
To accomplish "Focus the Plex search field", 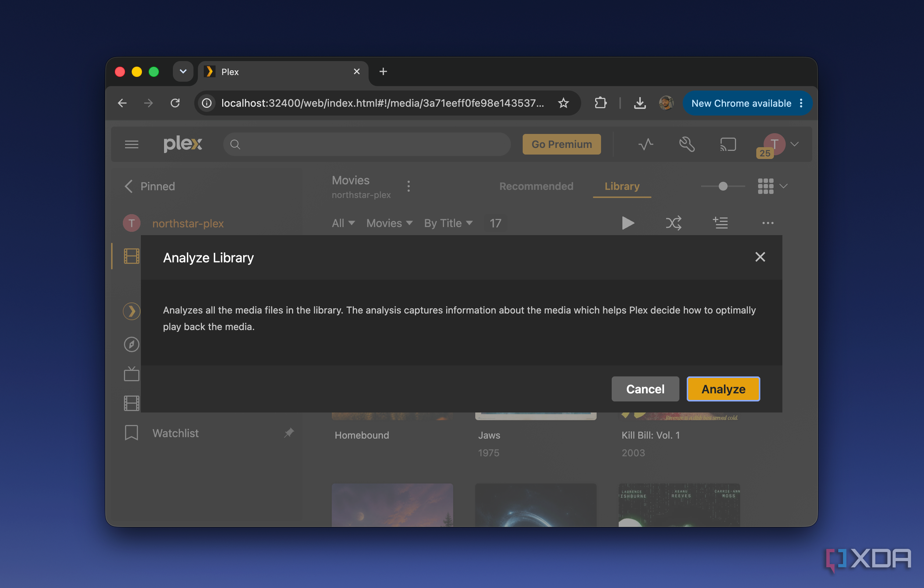I will point(367,144).
